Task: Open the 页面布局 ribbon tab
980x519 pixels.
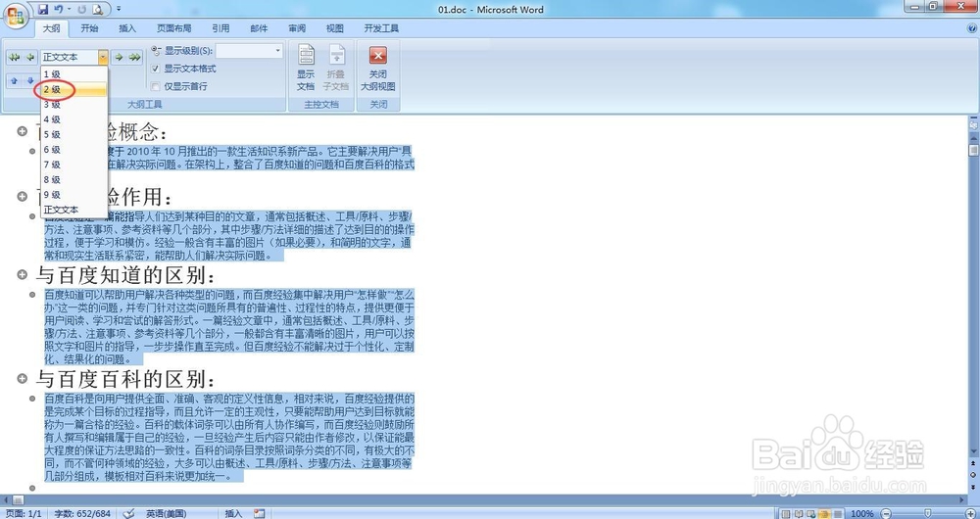Action: [x=174, y=28]
